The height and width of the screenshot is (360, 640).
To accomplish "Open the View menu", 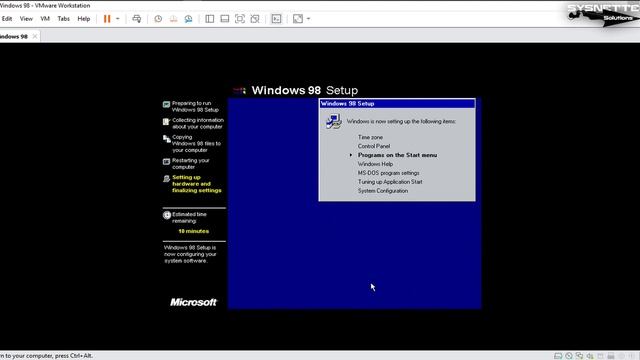I will pos(26,19).
